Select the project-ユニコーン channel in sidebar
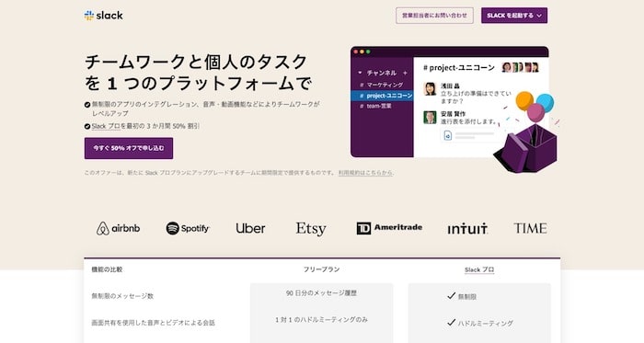The width and height of the screenshot is (644, 343). [x=382, y=96]
